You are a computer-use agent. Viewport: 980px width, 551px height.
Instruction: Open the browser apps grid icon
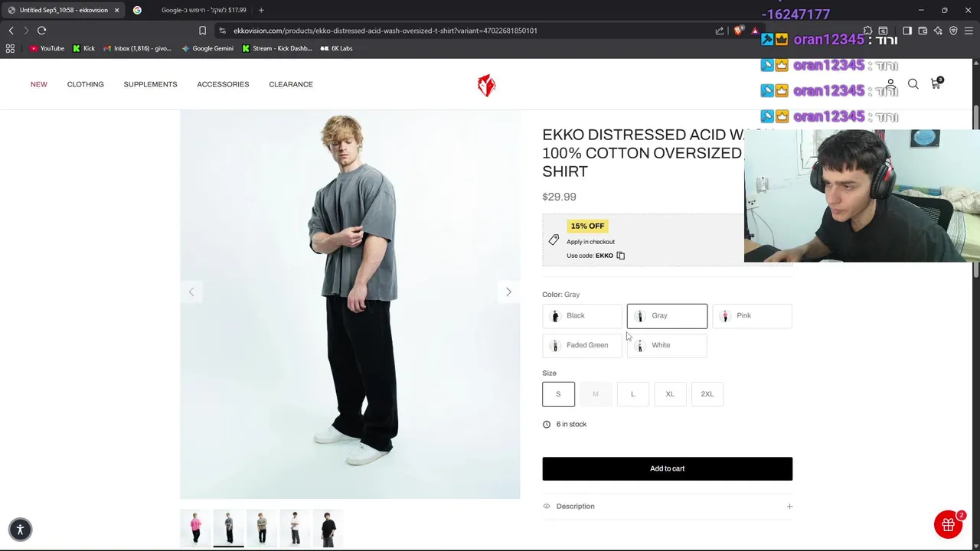[10, 48]
